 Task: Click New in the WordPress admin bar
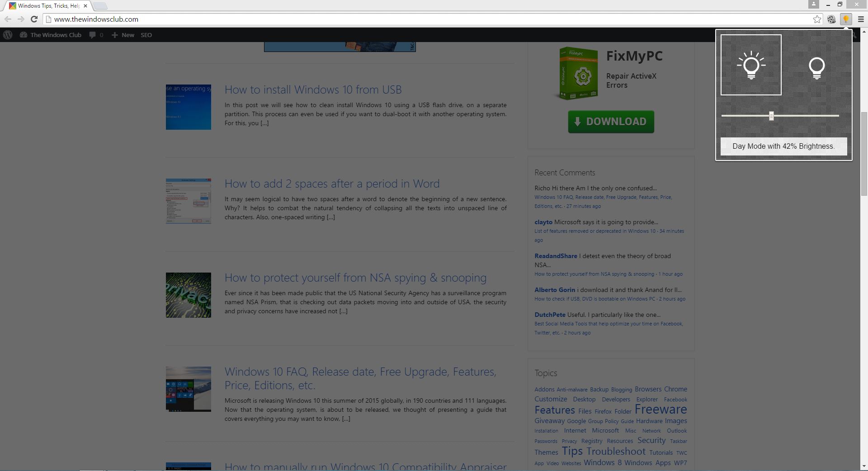(x=123, y=35)
